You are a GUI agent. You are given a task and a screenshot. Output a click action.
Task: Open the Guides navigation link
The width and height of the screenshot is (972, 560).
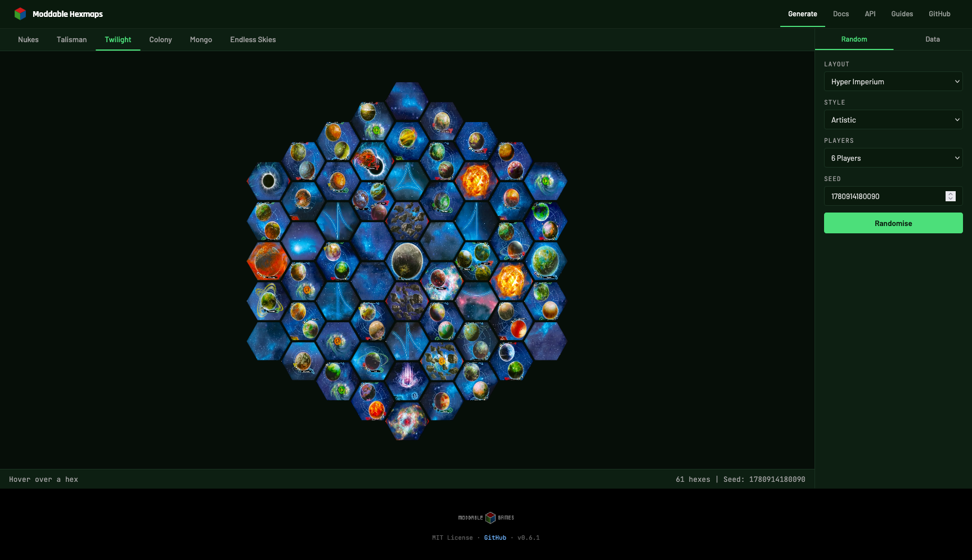[x=902, y=14]
